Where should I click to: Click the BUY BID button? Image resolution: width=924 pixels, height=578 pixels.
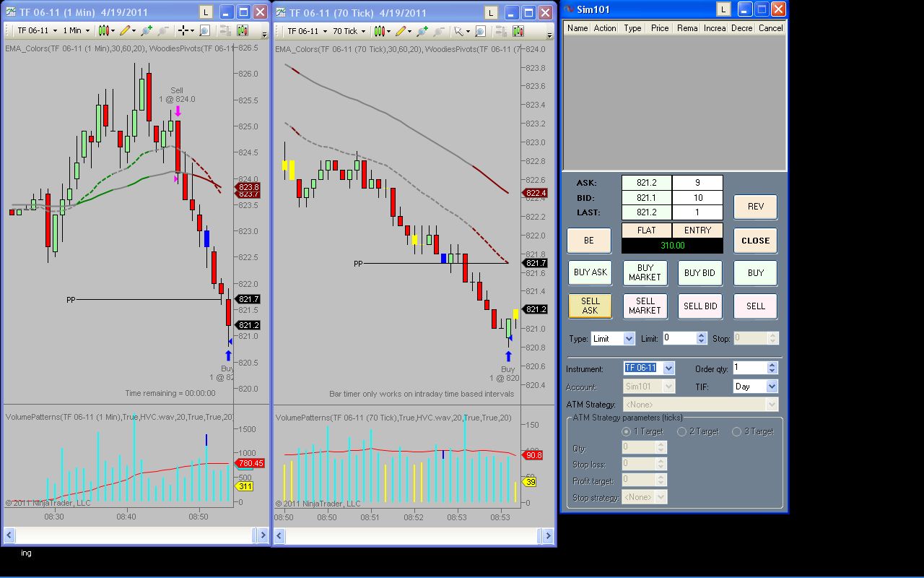point(700,272)
